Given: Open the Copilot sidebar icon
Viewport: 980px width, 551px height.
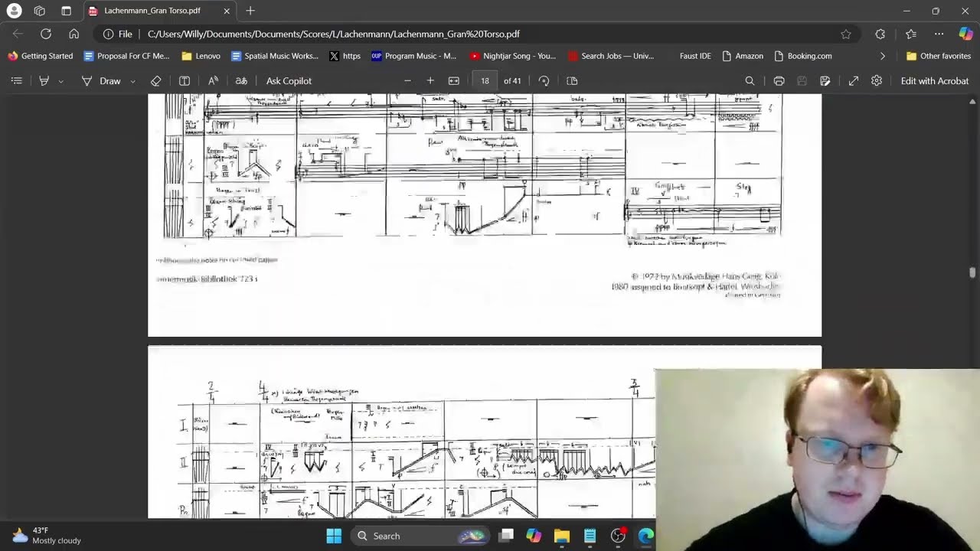Looking at the screenshot, I should 965,34.
